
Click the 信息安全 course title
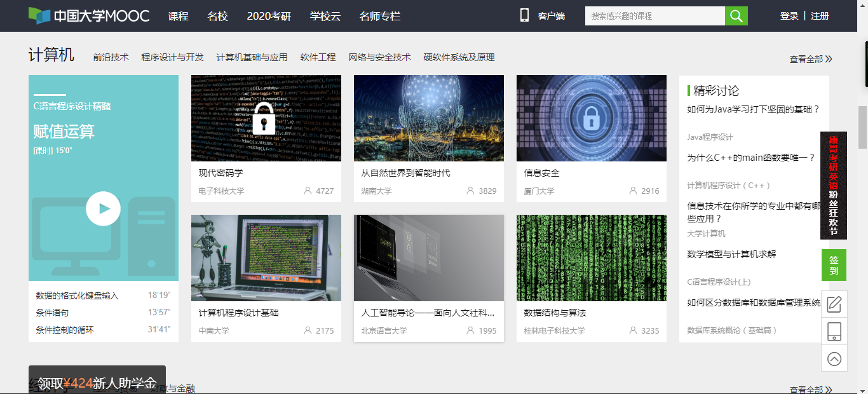tap(542, 173)
